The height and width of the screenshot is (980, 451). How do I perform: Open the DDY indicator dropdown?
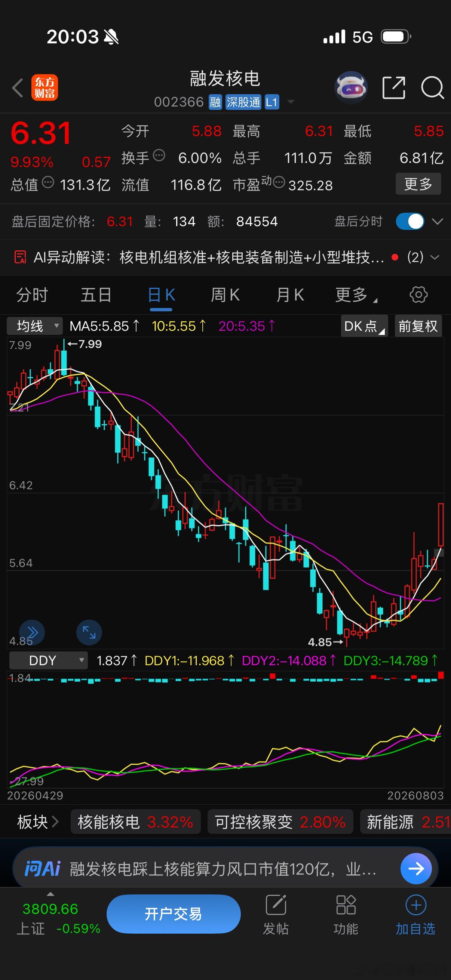click(48, 660)
